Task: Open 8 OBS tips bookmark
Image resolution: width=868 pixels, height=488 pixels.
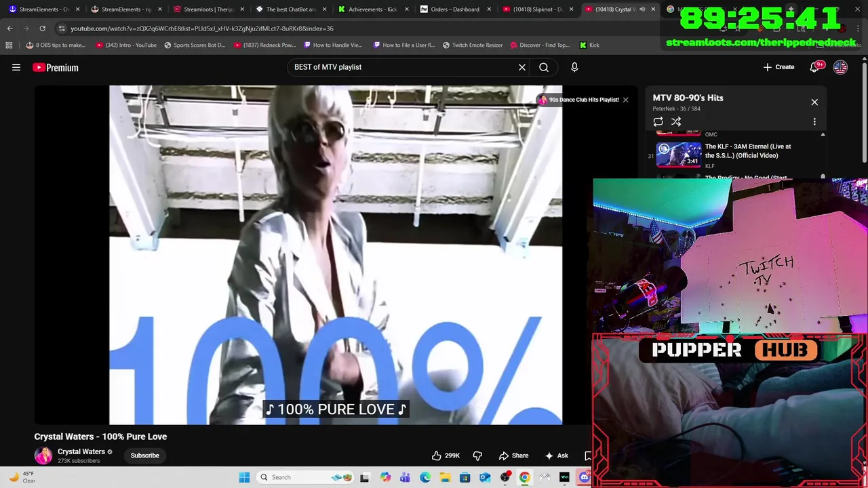Action: [x=56, y=45]
